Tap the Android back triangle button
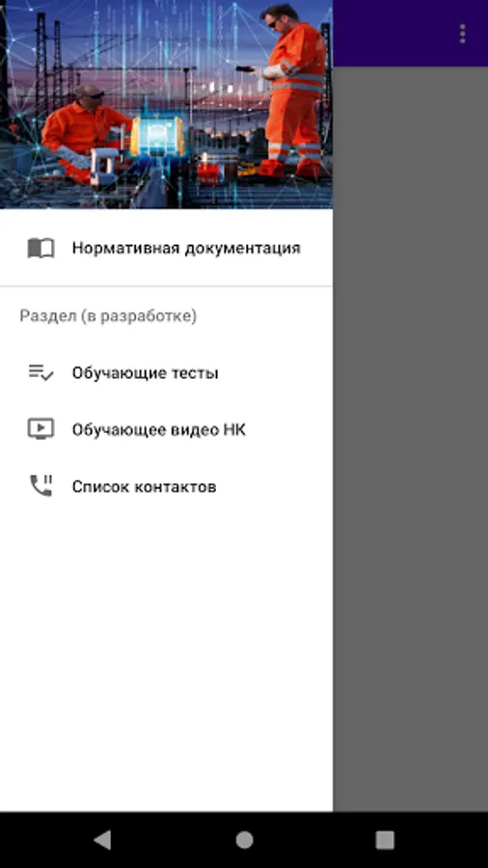 point(103,840)
